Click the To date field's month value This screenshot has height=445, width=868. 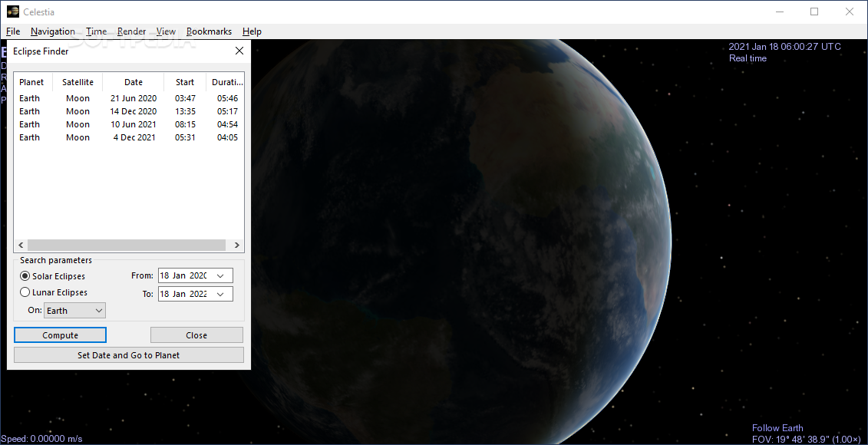(179, 294)
